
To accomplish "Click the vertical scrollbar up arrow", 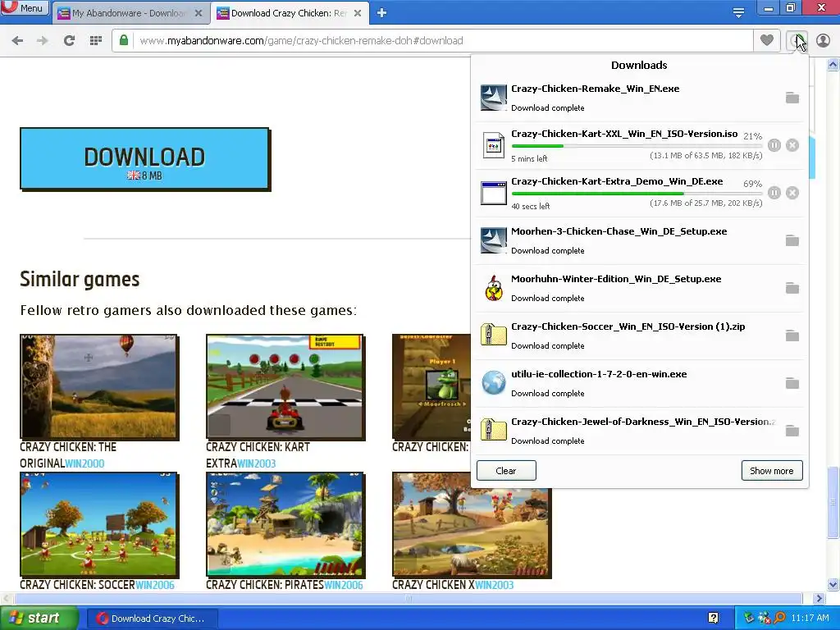I will click(x=833, y=65).
